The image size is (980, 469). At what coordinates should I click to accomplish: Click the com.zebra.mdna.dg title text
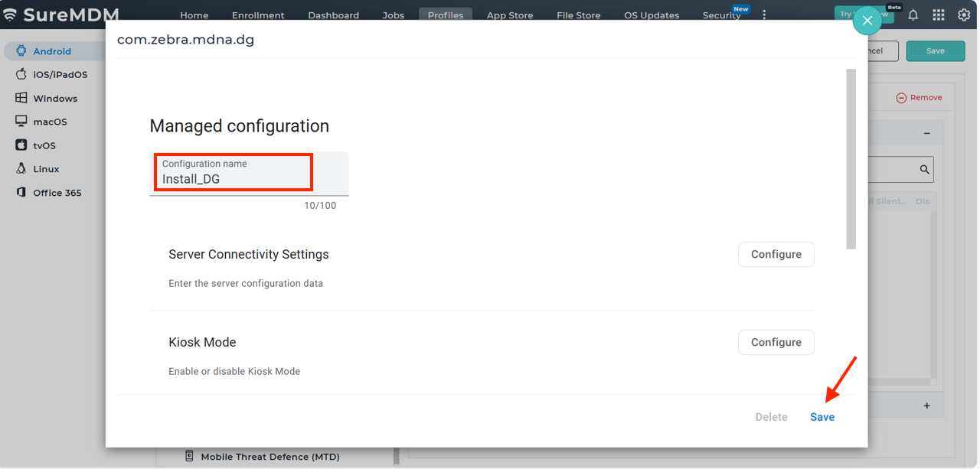point(185,40)
